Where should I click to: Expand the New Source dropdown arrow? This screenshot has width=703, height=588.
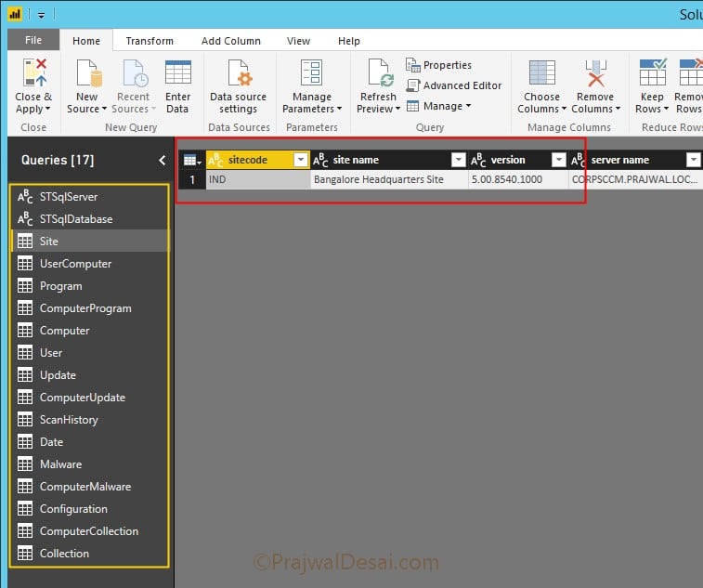(104, 109)
